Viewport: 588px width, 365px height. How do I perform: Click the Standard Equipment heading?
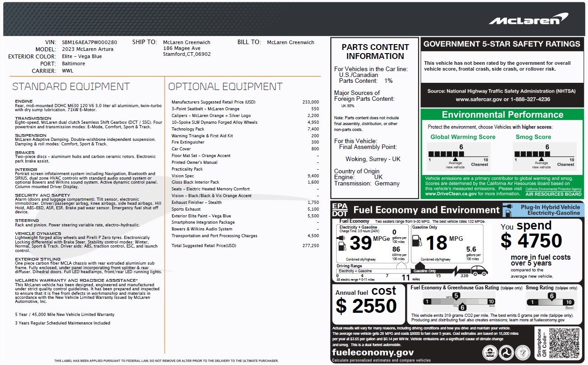click(71, 86)
